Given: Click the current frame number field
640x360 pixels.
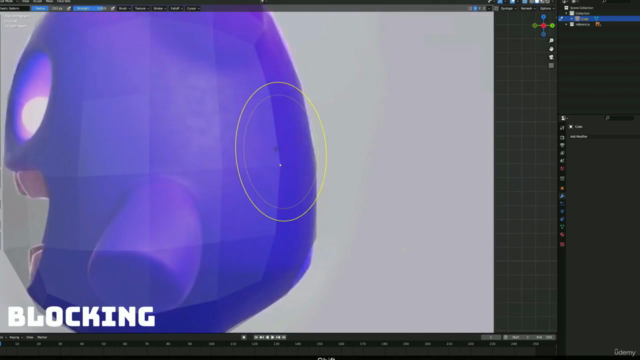Looking at the screenshot, I should coord(491,337).
